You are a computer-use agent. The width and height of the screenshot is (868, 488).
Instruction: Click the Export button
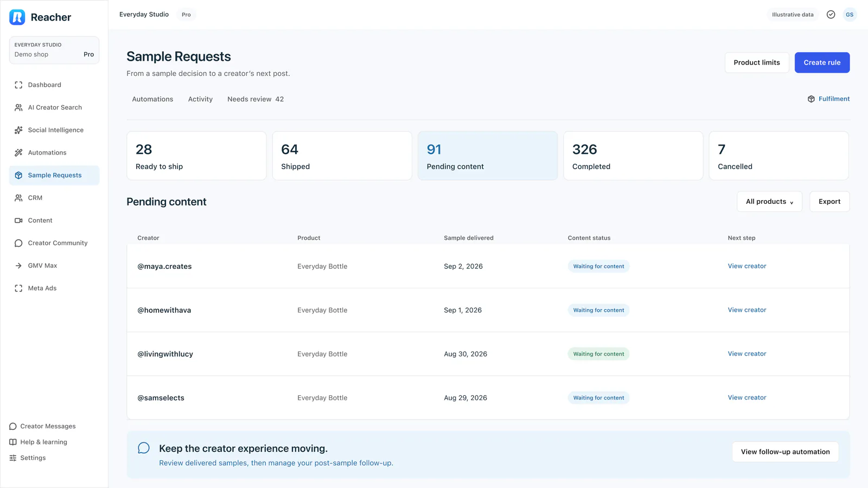[829, 202]
